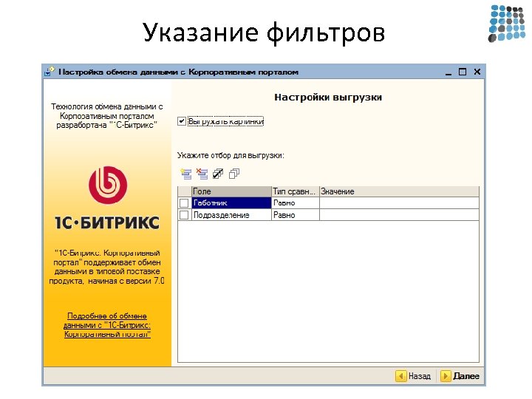Select the Подразделение field cell

tap(231, 215)
